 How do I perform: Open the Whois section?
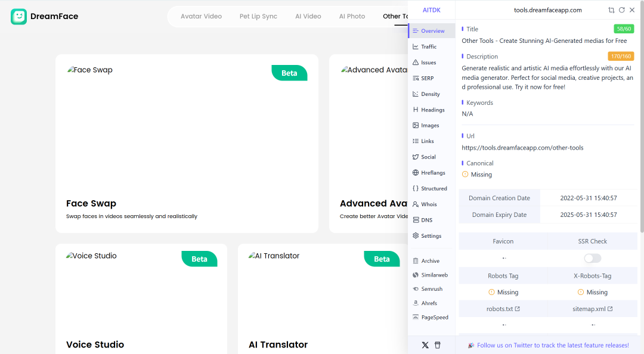tap(432, 204)
